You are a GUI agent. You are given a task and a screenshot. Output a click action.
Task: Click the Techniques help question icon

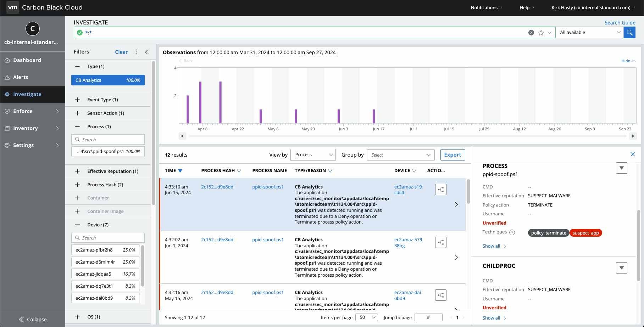pyautogui.click(x=512, y=232)
